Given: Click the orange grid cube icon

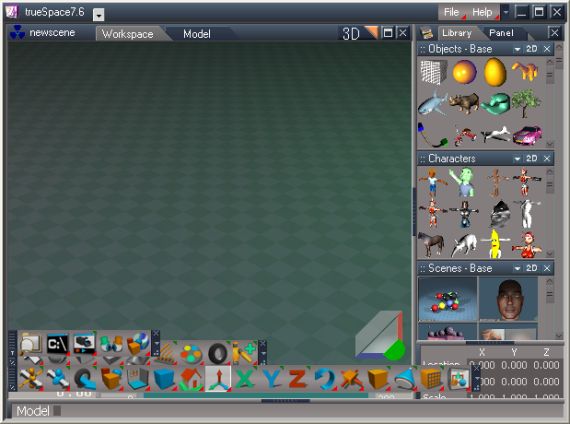Looking at the screenshot, I should [431, 379].
